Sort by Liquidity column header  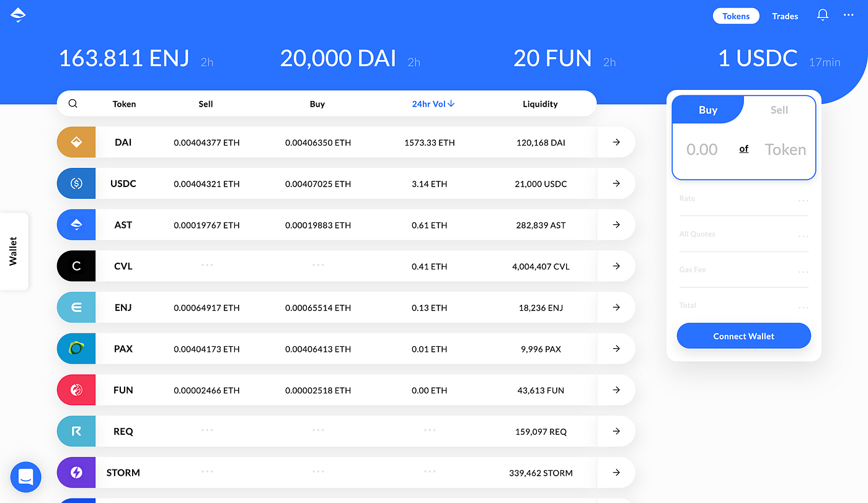[x=540, y=104]
